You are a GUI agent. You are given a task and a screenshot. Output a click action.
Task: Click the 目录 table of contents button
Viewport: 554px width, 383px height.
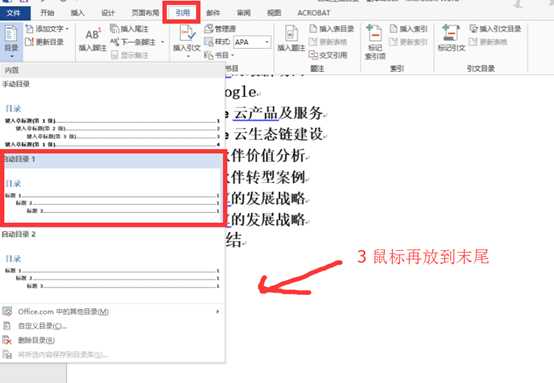(x=11, y=42)
